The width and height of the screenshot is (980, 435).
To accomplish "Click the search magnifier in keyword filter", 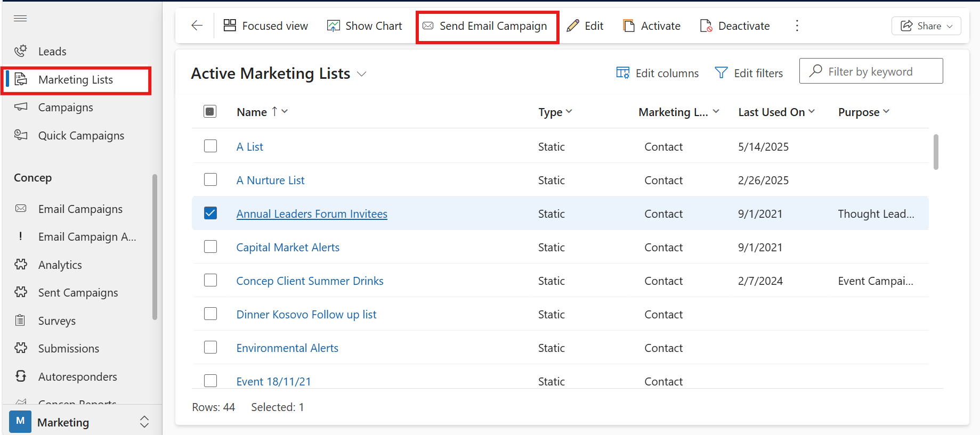I will click(815, 71).
